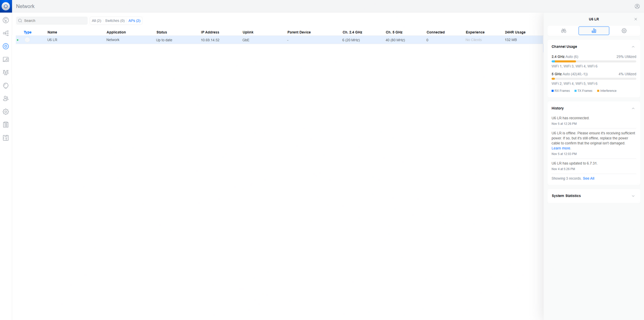The height and width of the screenshot is (320, 644).
Task: Open the Dashboard icon in the sidebar
Action: point(6,20)
